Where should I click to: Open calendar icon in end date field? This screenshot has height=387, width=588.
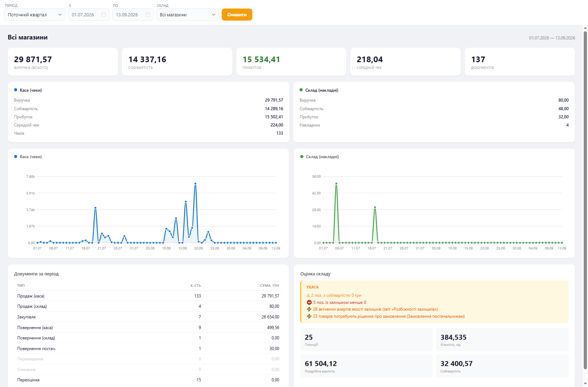pyautogui.click(x=148, y=15)
